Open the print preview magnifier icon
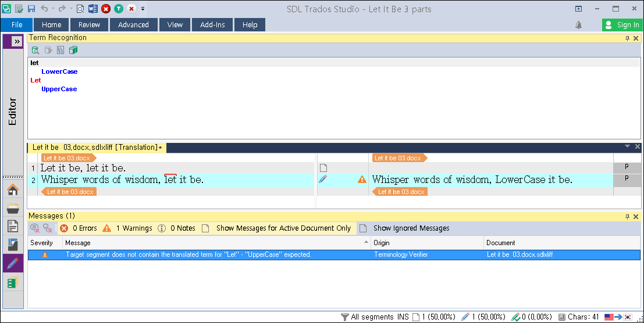Viewport: 644px width, 323px height. point(80,8)
